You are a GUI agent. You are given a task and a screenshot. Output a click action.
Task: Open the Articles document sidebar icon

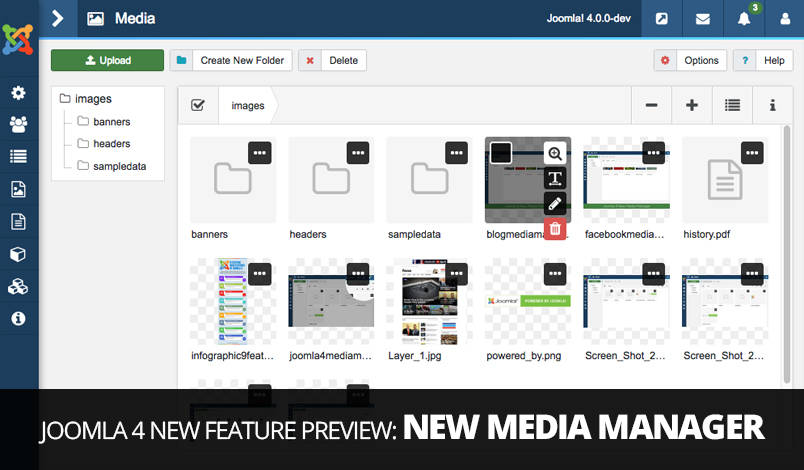pyautogui.click(x=18, y=221)
